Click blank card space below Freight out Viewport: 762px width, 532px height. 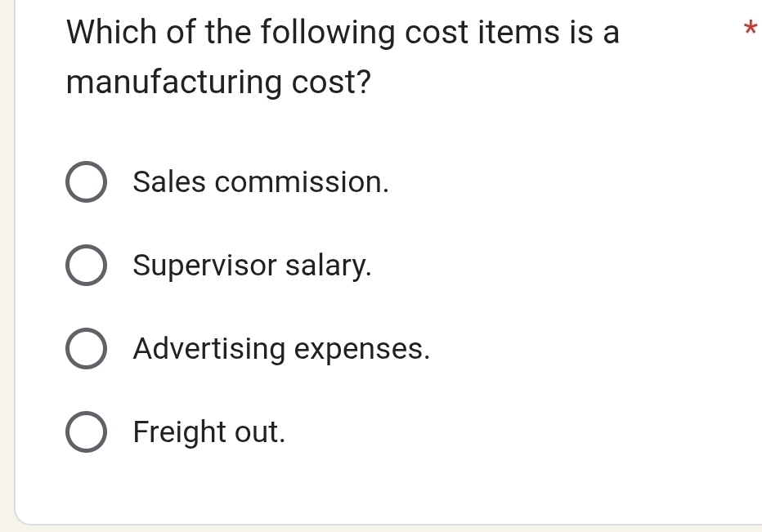tap(409, 486)
